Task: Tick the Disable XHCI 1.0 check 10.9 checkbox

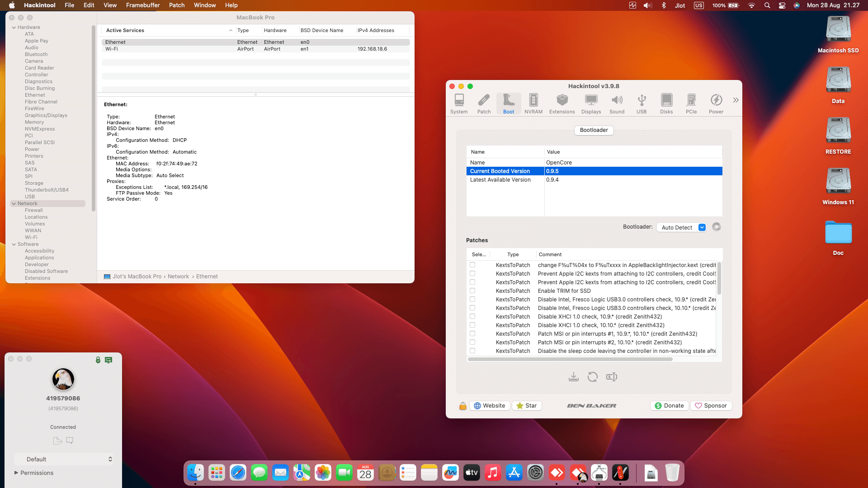Action: click(x=472, y=317)
